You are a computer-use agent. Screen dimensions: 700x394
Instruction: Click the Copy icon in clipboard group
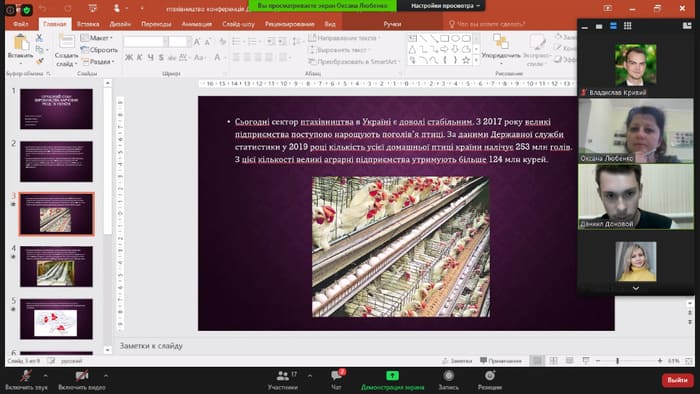coord(39,50)
